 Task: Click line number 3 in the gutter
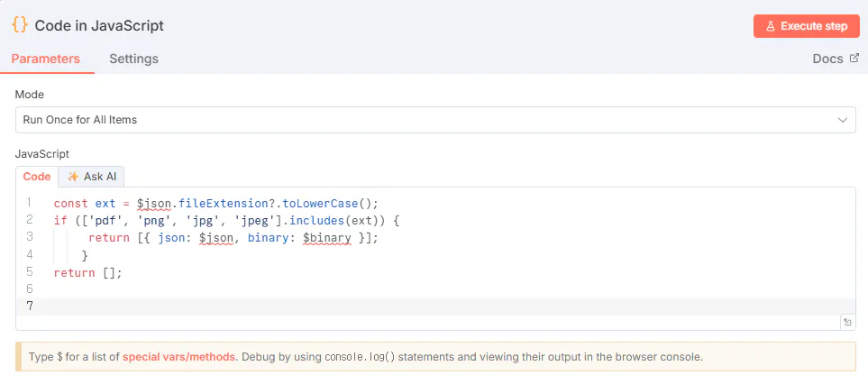[29, 237]
